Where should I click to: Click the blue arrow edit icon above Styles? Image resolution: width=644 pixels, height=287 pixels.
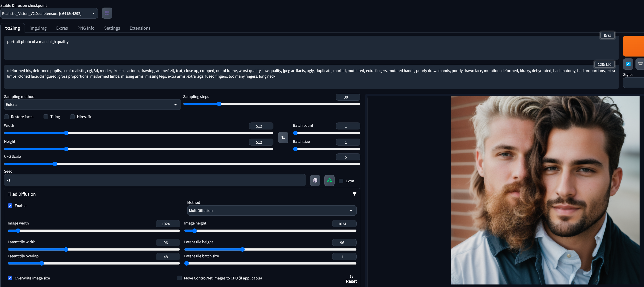628,64
